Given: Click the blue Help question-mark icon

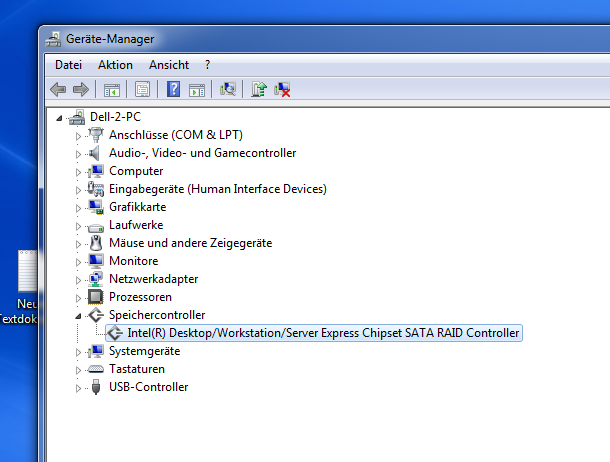Looking at the screenshot, I should 174,89.
